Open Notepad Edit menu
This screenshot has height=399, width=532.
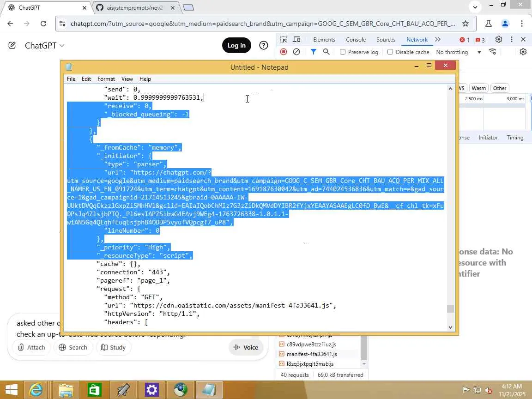pos(86,79)
